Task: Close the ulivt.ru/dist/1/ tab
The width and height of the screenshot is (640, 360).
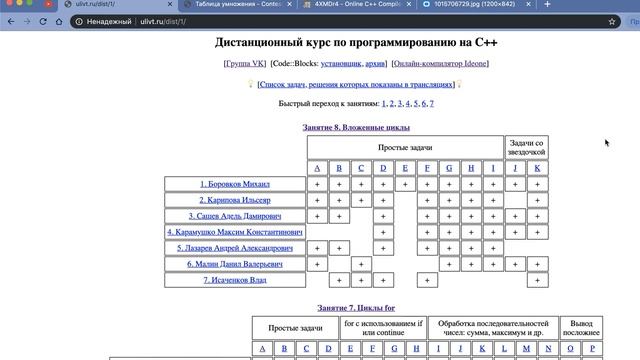Action: pyautogui.click(x=170, y=4)
